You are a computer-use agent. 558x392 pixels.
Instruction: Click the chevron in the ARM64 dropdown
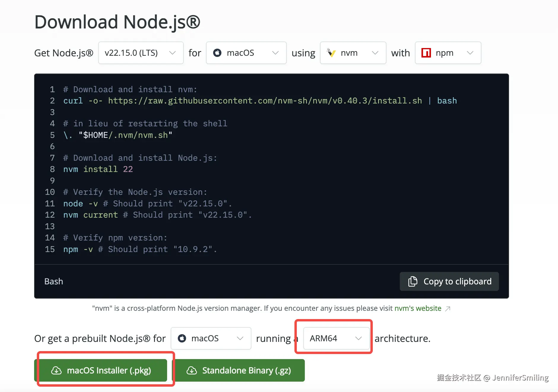(x=359, y=338)
